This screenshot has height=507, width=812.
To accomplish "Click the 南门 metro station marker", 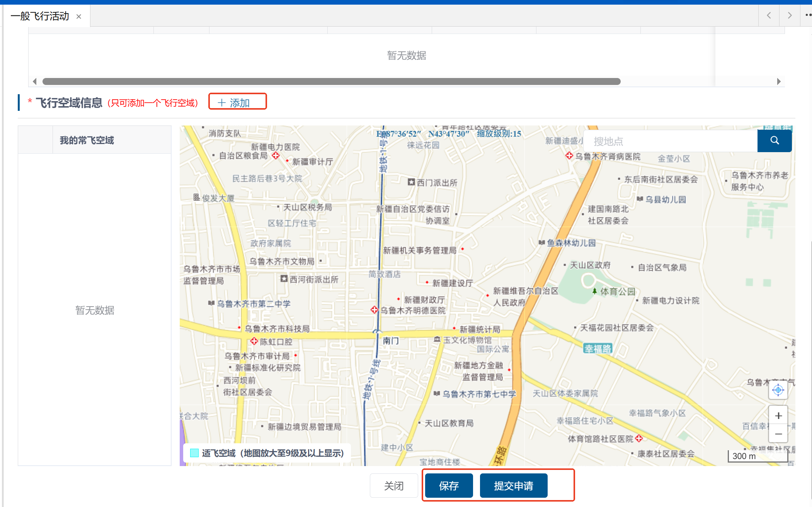I will 378,332.
